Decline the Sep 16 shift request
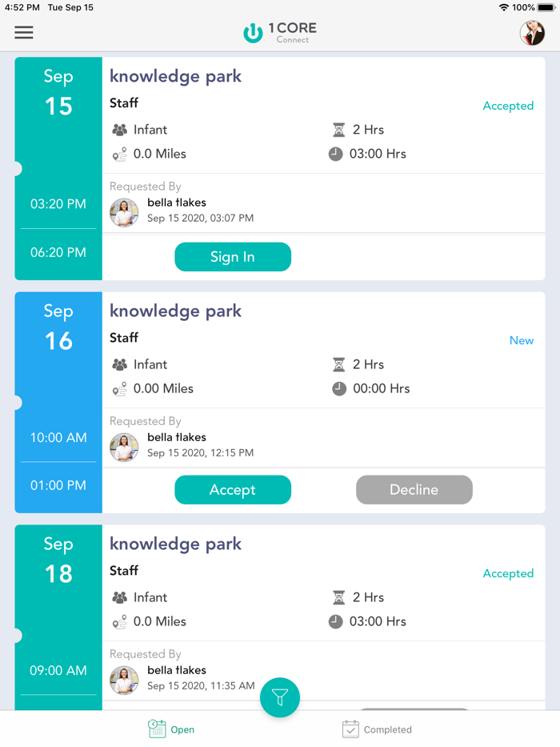560x747 pixels. (x=414, y=489)
